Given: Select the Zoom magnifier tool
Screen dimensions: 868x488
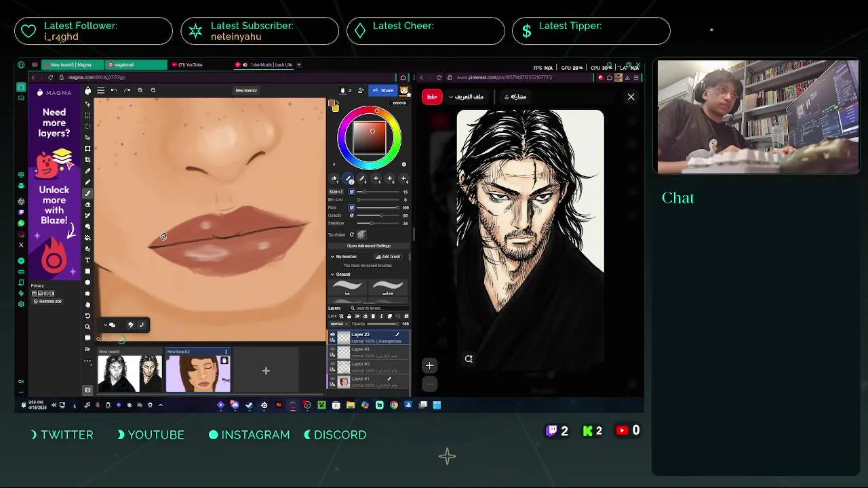Looking at the screenshot, I should click(x=87, y=327).
